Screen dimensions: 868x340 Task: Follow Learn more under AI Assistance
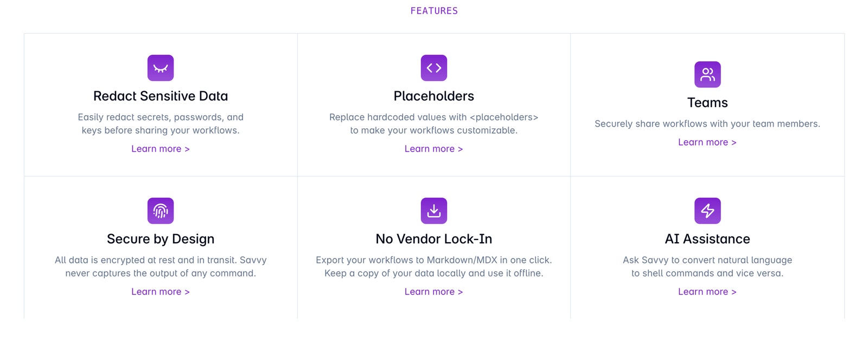pyautogui.click(x=707, y=292)
